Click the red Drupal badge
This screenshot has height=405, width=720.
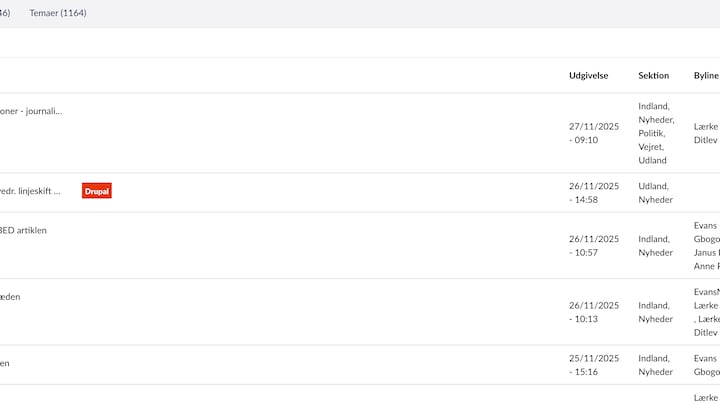click(x=97, y=191)
